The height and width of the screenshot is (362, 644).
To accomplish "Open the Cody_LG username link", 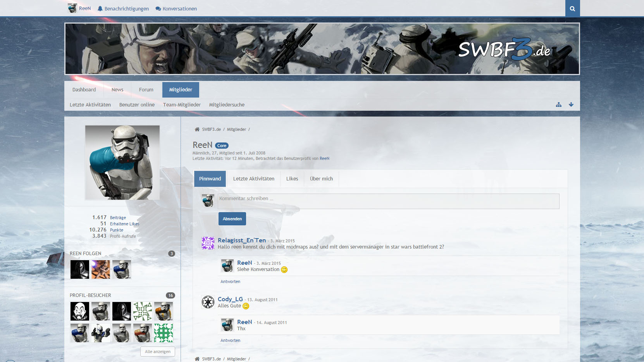I will (230, 299).
